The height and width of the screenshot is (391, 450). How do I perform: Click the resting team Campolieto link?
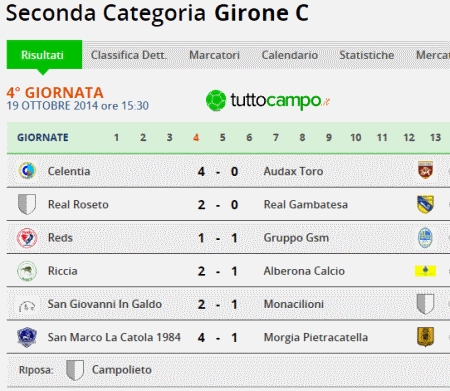(x=122, y=370)
